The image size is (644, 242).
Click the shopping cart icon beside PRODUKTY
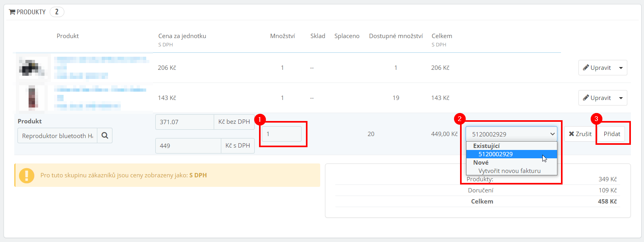tap(12, 12)
